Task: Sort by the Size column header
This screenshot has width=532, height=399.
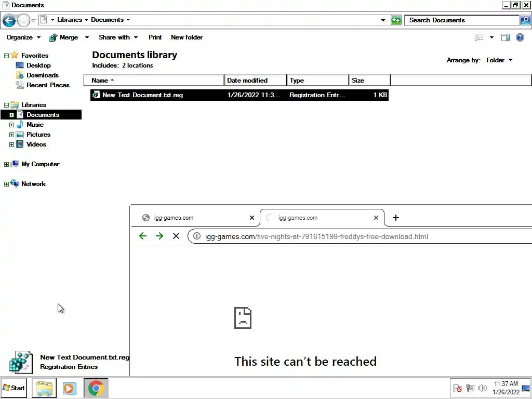Action: click(369, 81)
